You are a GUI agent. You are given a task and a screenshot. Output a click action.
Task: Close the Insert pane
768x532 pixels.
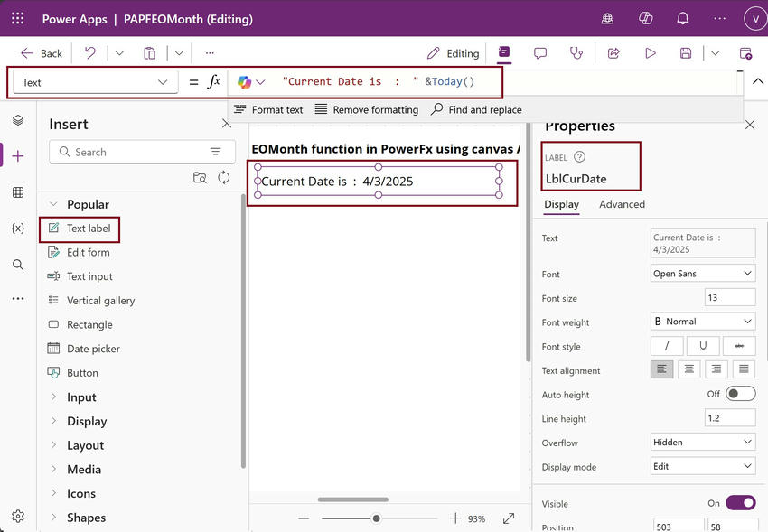click(x=226, y=124)
